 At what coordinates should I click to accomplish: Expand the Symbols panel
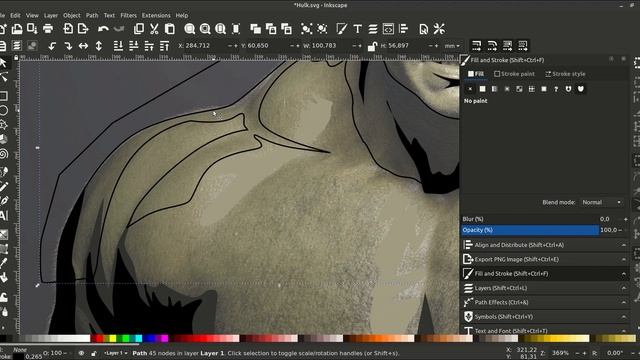tap(544, 316)
